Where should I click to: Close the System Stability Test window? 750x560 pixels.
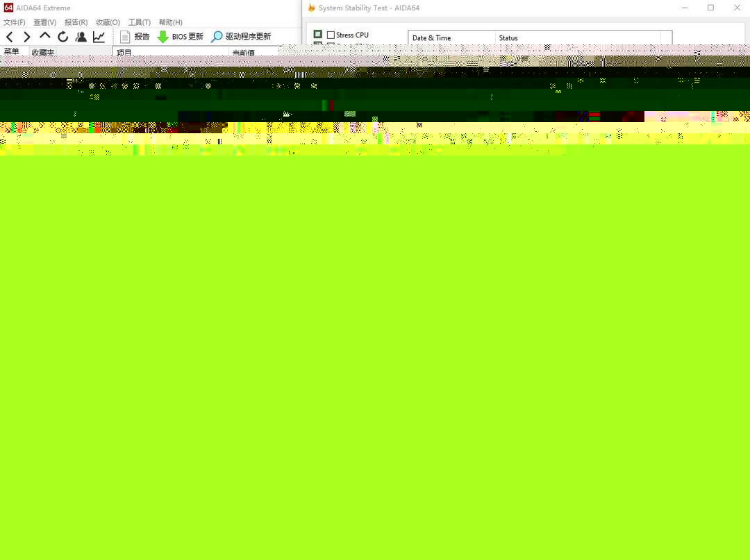pos(737,8)
